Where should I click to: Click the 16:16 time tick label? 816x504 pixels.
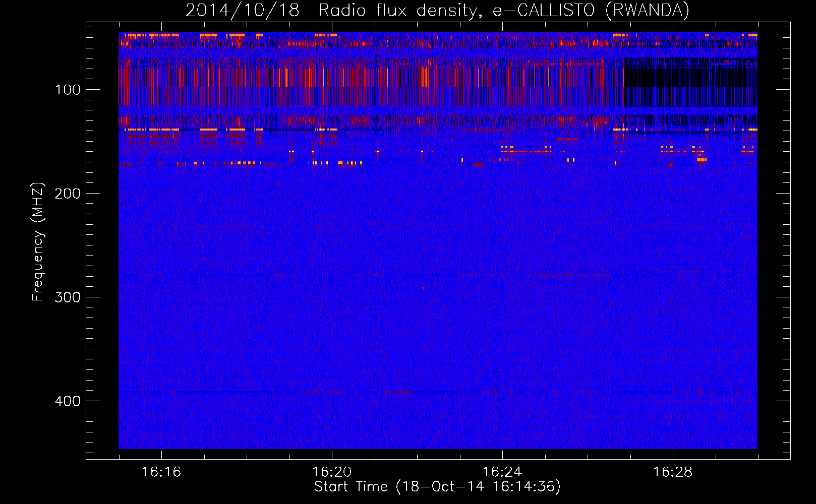[x=161, y=472]
